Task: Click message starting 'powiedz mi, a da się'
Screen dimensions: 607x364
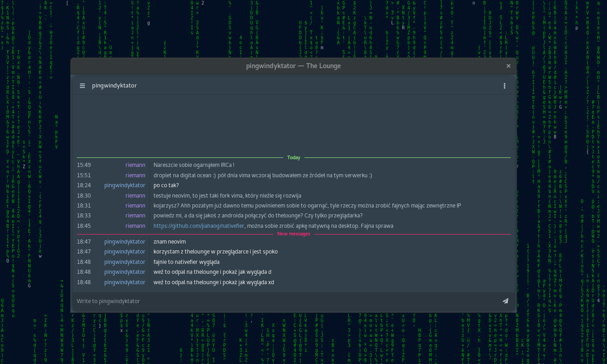Action: 258,216
